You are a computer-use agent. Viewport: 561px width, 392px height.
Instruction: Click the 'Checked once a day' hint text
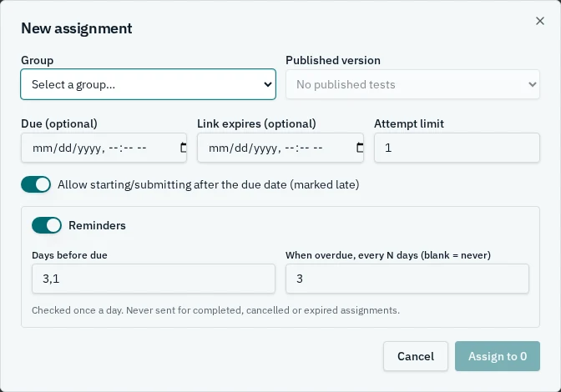pos(215,310)
